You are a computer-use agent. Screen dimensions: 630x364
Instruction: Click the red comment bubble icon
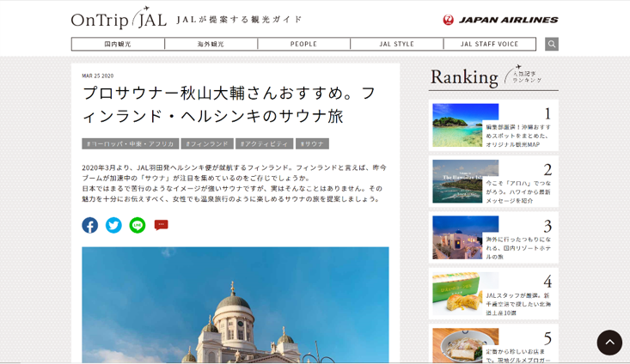point(161,225)
